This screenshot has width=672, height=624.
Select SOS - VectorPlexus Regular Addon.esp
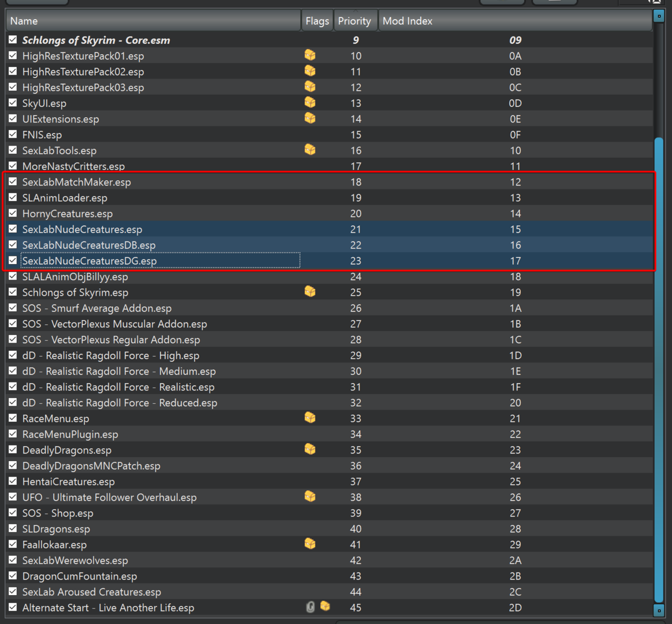(329, 340)
